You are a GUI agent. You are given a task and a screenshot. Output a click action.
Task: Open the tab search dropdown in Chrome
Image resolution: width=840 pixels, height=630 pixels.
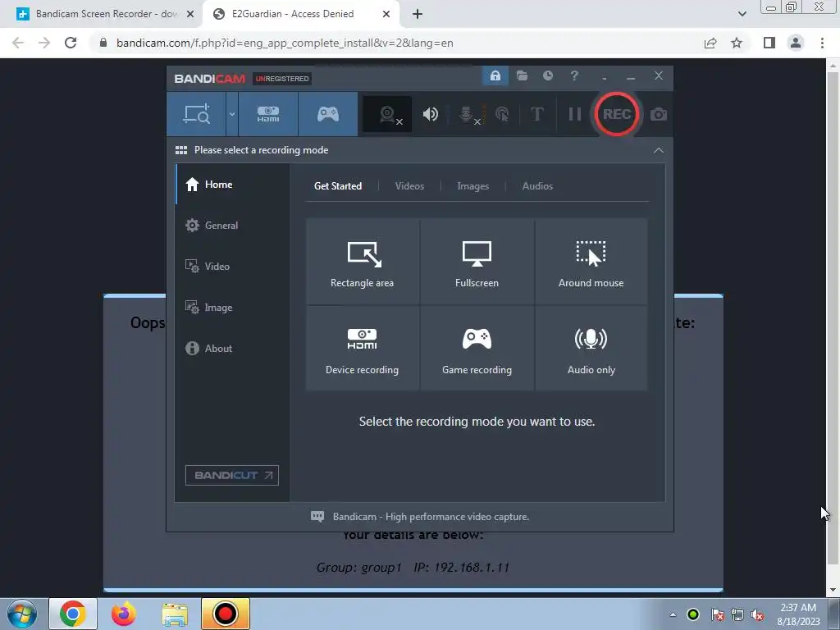[x=742, y=14]
